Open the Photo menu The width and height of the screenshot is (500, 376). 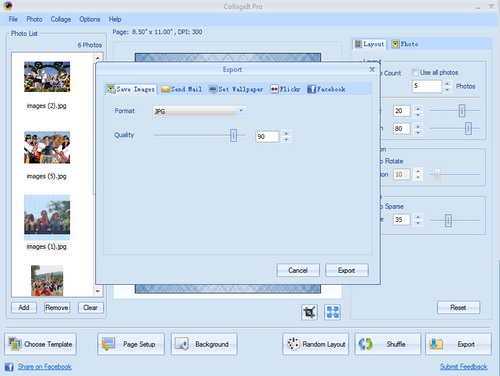point(34,19)
